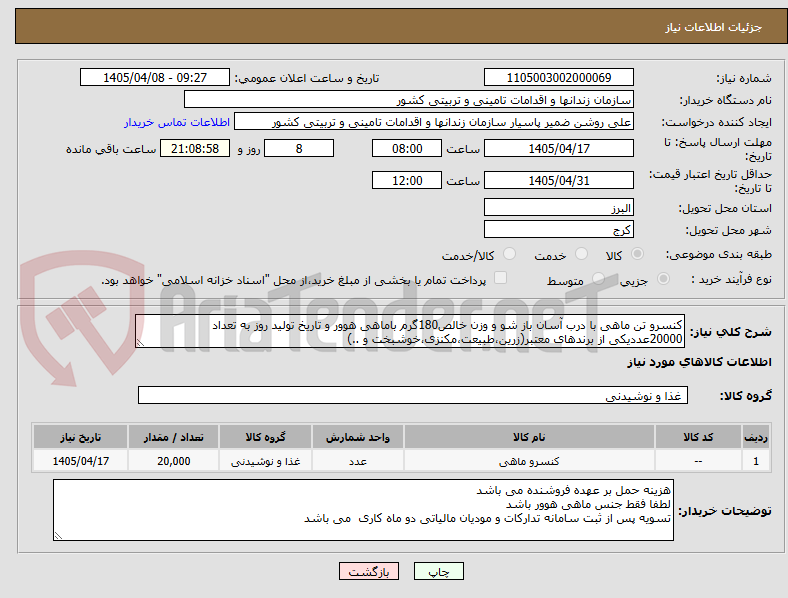Image resolution: width=788 pixels, height=598 pixels.
Task: Click the delivery city field کرج
Action: click(x=558, y=229)
